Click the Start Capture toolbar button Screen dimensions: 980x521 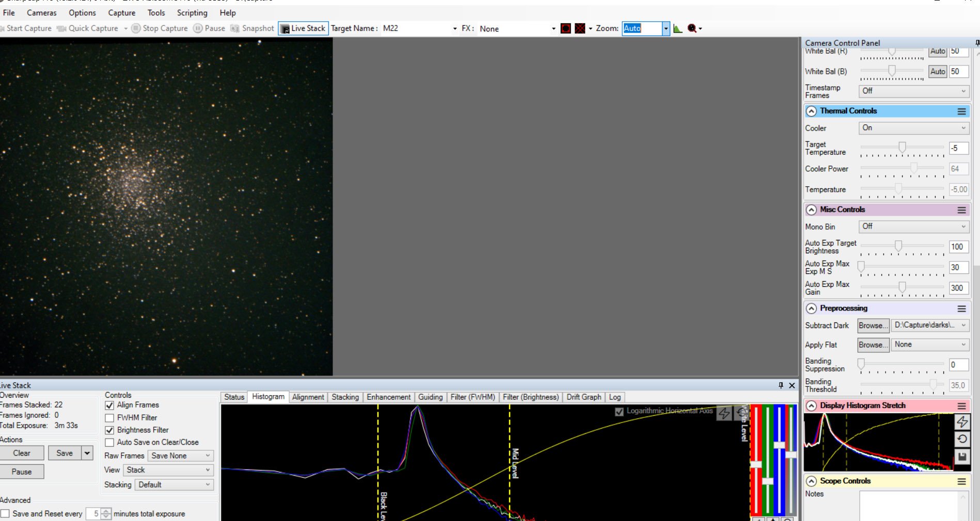(26, 28)
